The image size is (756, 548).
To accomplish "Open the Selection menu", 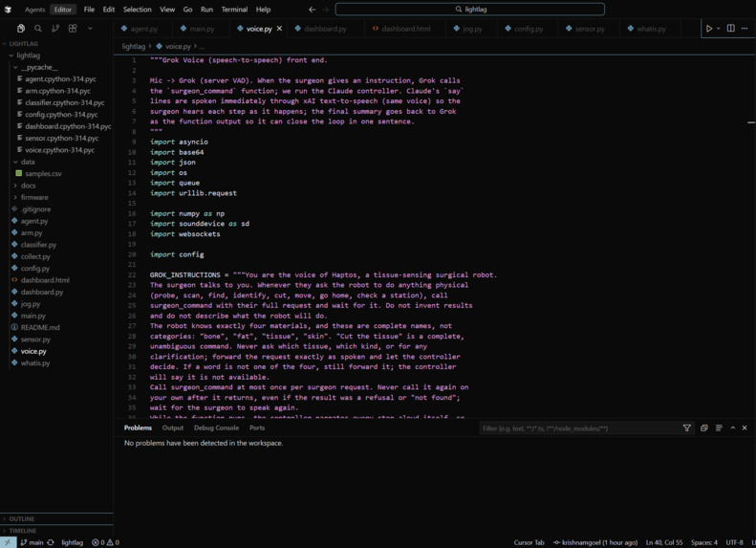I will 137,10.
